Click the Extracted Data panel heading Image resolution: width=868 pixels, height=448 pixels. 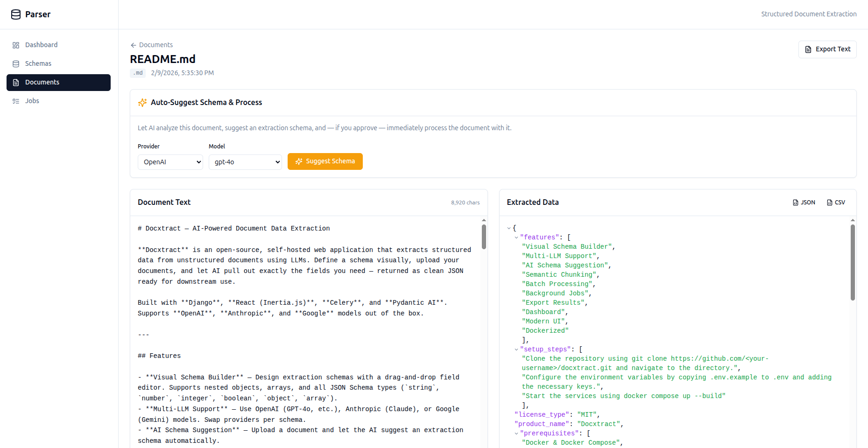(x=533, y=203)
